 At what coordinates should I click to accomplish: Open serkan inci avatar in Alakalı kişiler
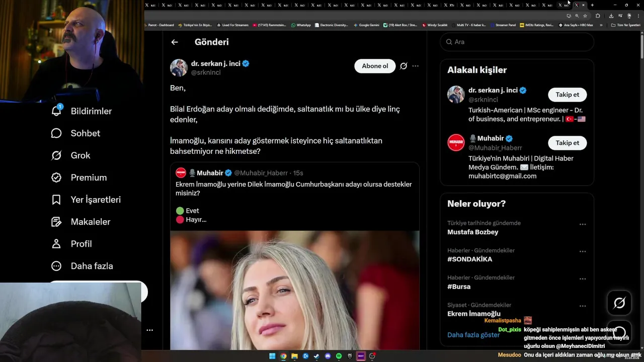pyautogui.click(x=456, y=95)
